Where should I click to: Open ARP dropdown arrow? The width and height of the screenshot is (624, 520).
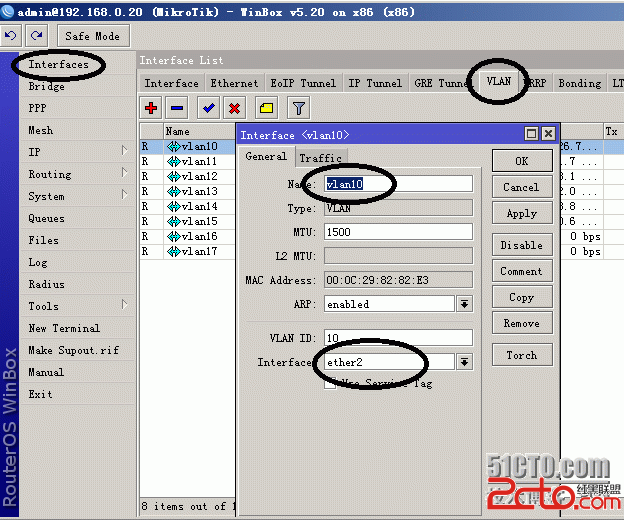coord(464,304)
